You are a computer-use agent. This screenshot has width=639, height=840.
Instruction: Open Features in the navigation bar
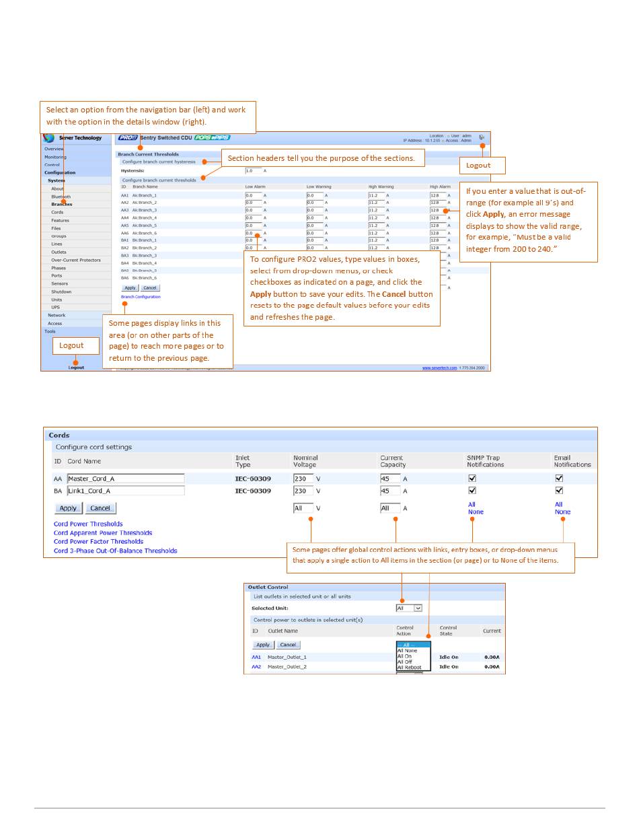(60, 220)
